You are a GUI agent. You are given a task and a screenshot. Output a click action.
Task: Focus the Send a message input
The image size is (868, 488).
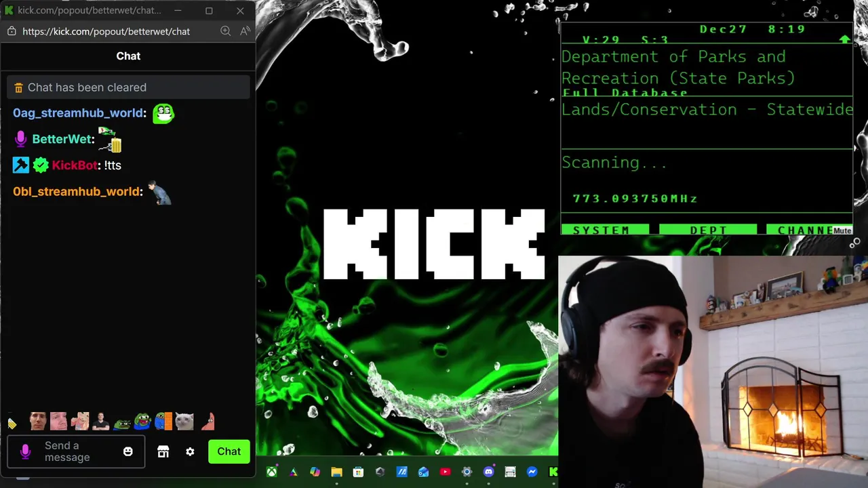click(x=76, y=451)
